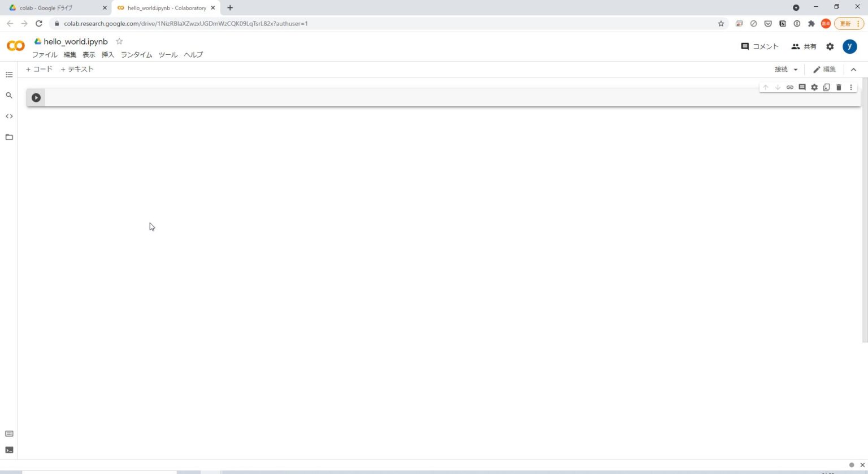Add a new code cell with +コード

click(x=39, y=69)
